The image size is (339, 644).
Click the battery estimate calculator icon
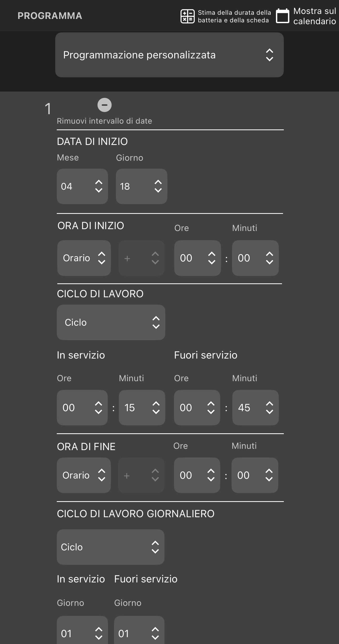(187, 16)
